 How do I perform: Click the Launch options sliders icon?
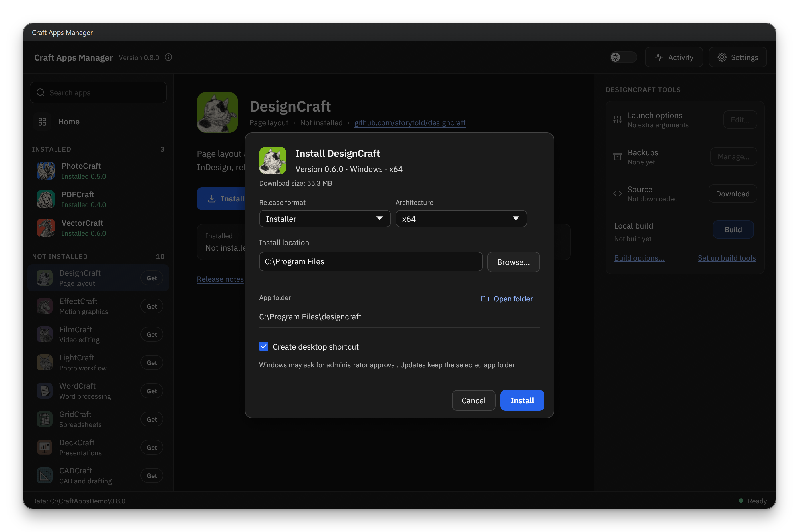point(617,120)
